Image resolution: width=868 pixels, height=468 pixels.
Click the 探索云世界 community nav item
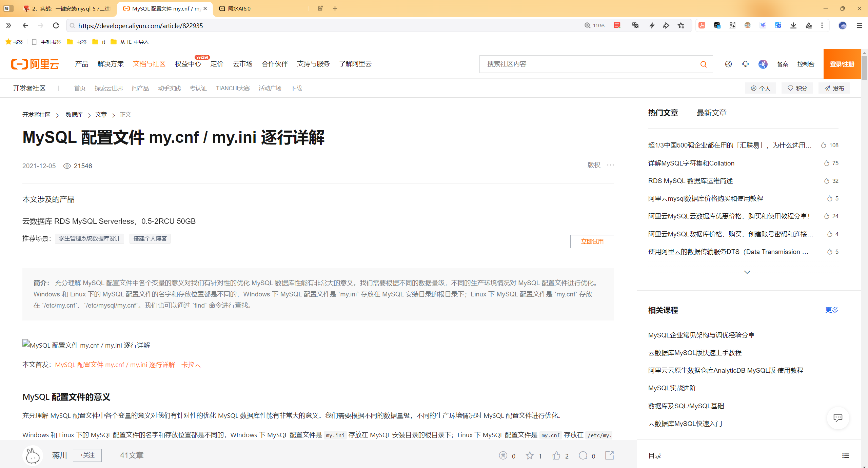click(108, 88)
